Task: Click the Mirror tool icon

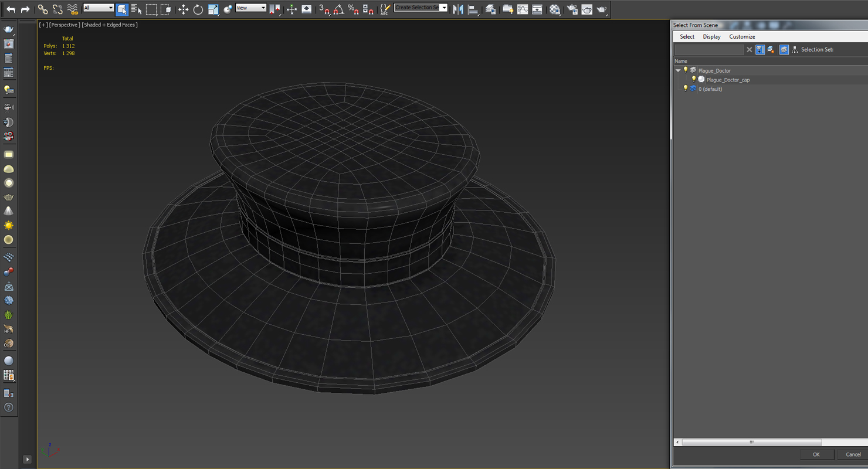Action: (459, 9)
